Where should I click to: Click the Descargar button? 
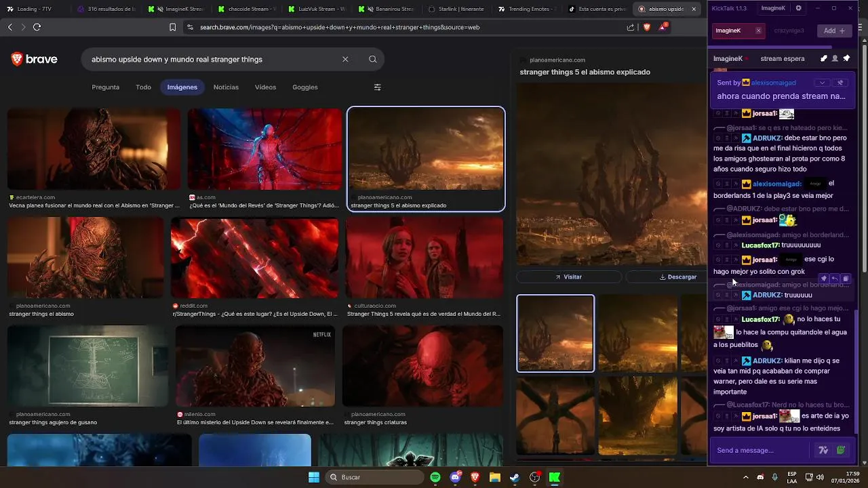click(x=678, y=277)
